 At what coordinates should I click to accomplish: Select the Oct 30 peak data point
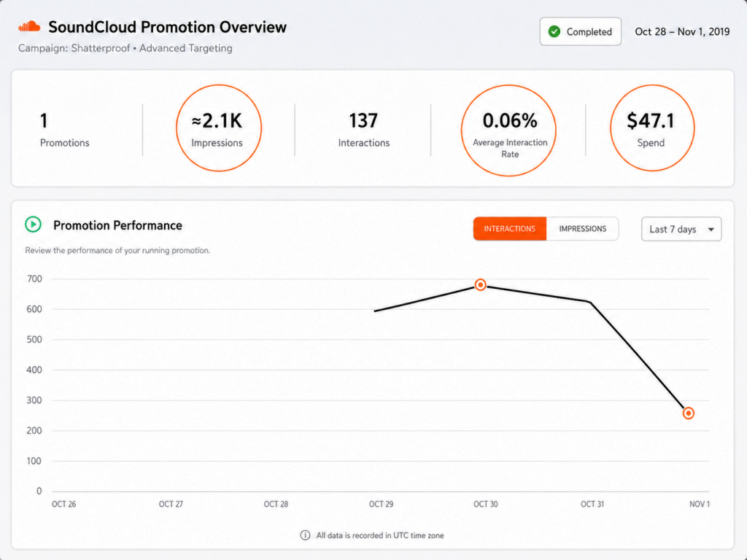[481, 285]
